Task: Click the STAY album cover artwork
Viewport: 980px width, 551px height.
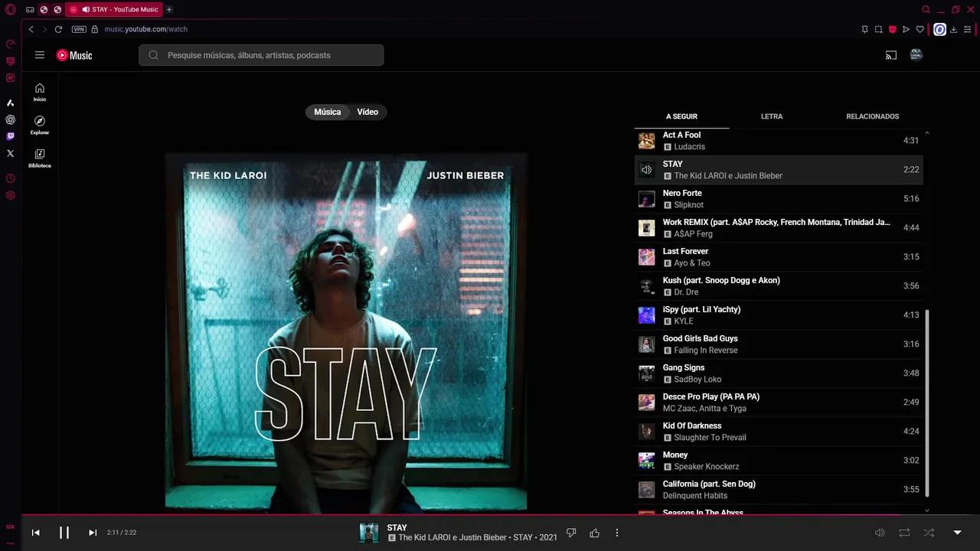Action: click(x=346, y=332)
